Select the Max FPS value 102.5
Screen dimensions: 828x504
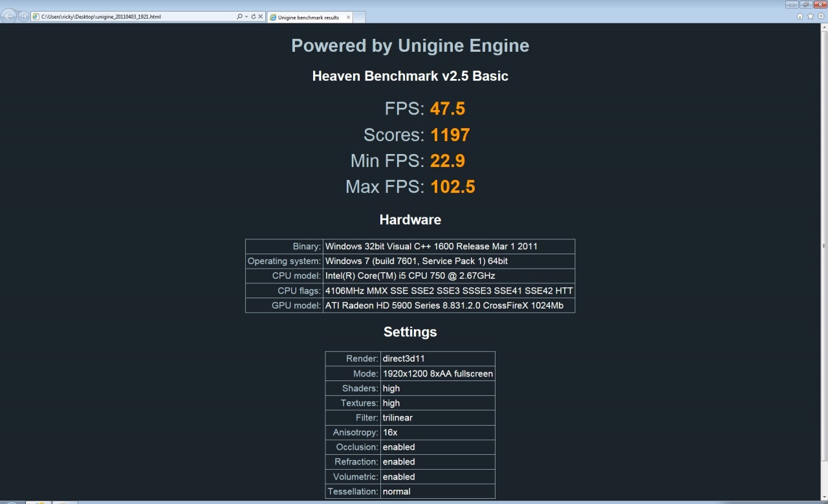[x=453, y=186]
